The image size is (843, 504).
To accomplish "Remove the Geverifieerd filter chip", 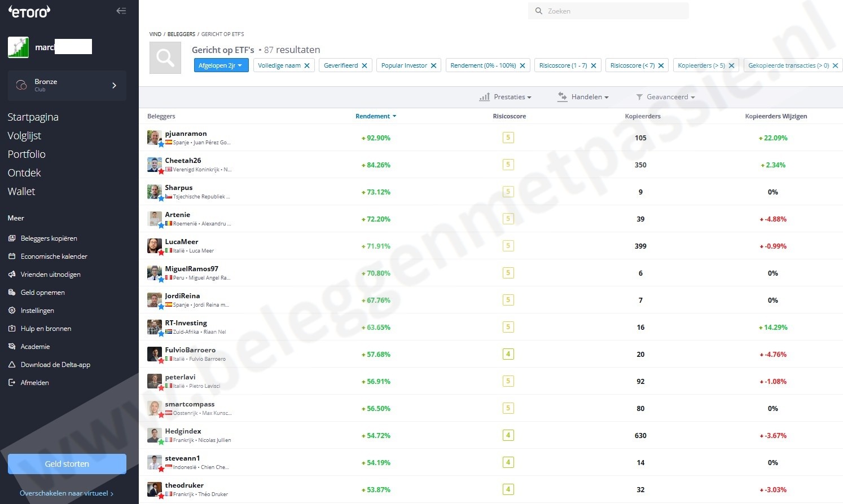I will [365, 66].
